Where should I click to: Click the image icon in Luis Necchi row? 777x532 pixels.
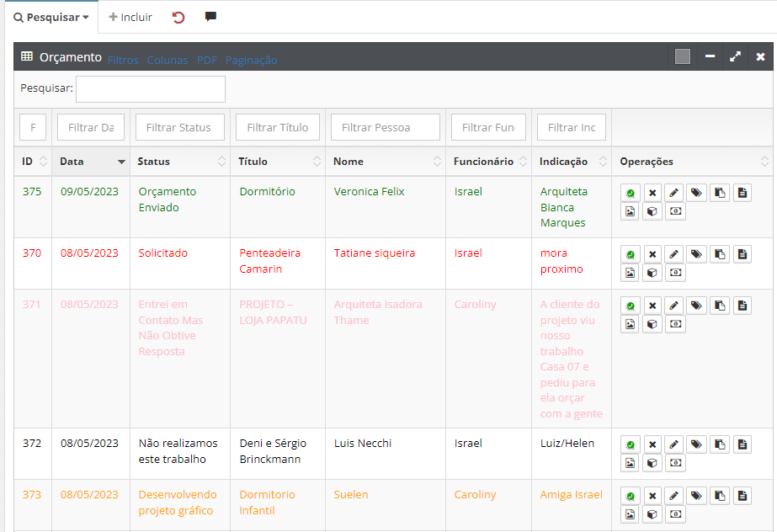click(630, 463)
